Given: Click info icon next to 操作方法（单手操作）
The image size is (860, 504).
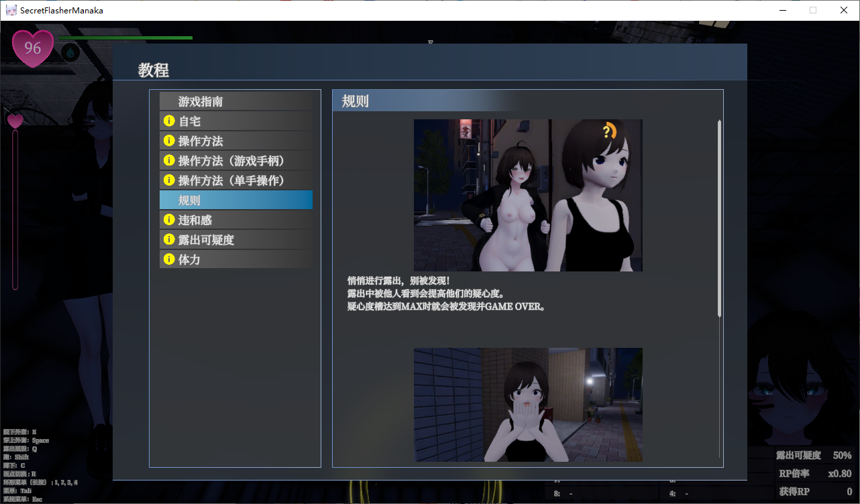Looking at the screenshot, I should tap(169, 180).
